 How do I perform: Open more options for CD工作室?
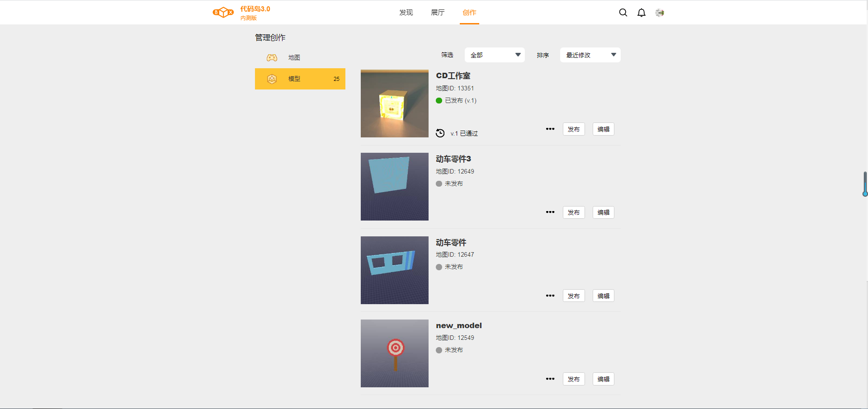pyautogui.click(x=550, y=129)
